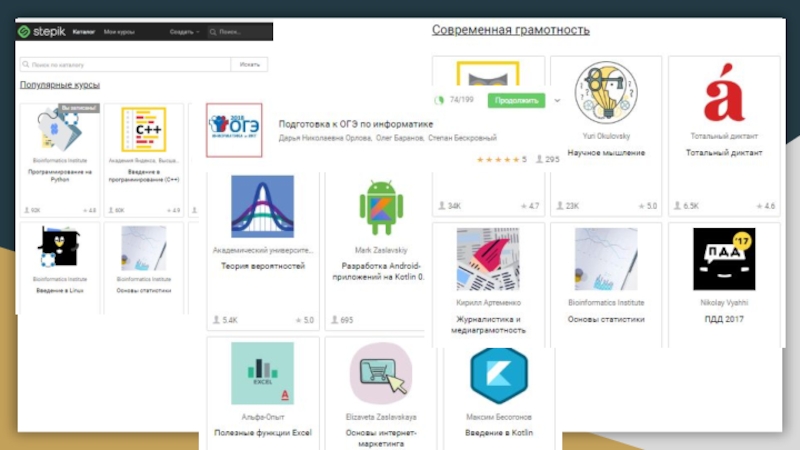Open Основы интернет-маркетинга cart icon
The image size is (800, 450).
click(x=381, y=373)
